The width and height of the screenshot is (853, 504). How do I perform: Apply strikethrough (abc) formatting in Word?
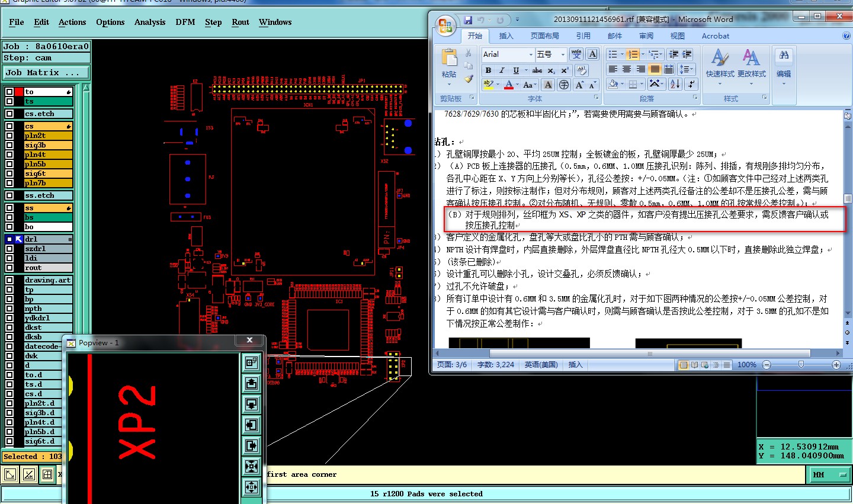[537, 70]
